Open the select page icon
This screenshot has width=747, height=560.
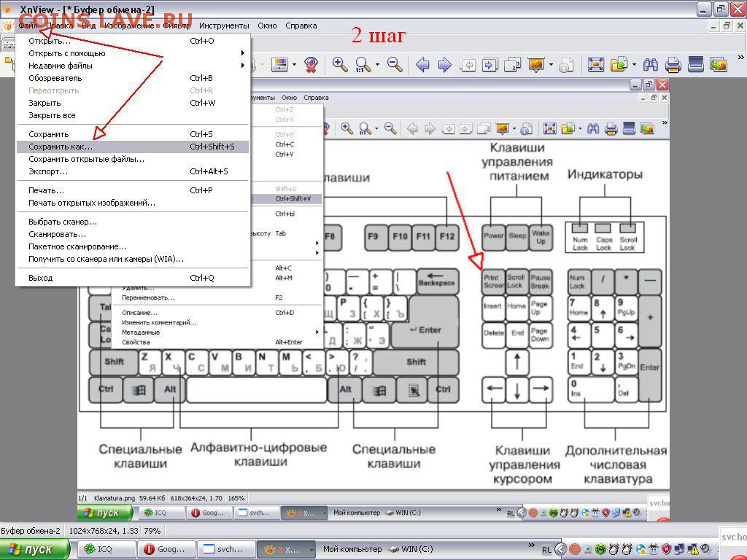pyautogui.click(x=513, y=64)
